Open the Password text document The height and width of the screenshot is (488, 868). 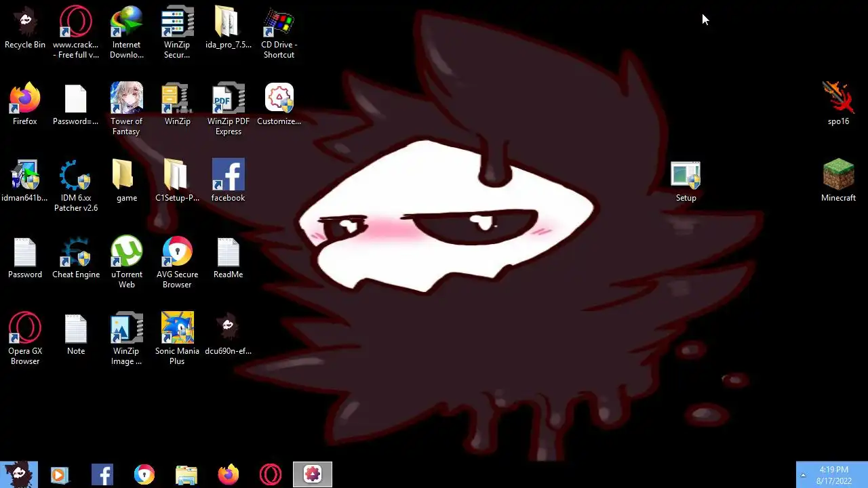(25, 258)
